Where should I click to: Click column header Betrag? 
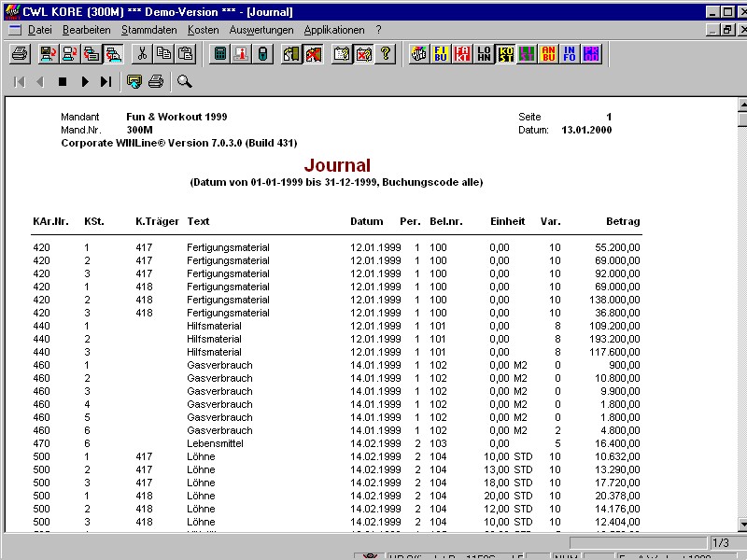[x=623, y=221]
